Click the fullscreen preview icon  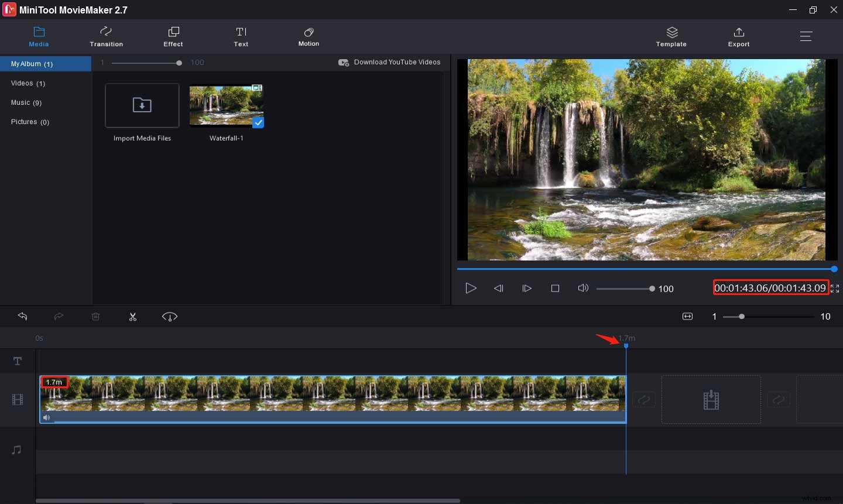[x=836, y=288]
